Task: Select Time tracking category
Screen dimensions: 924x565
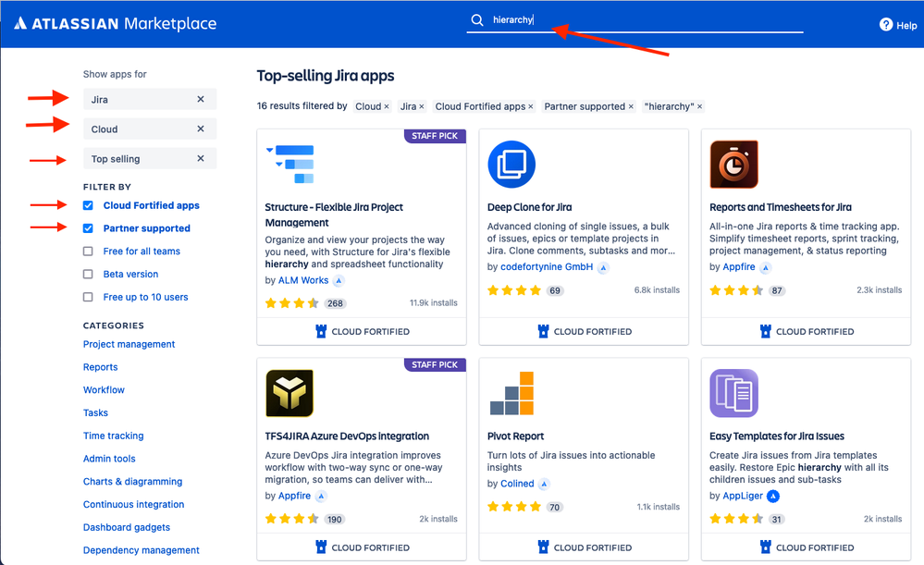Action: point(113,436)
